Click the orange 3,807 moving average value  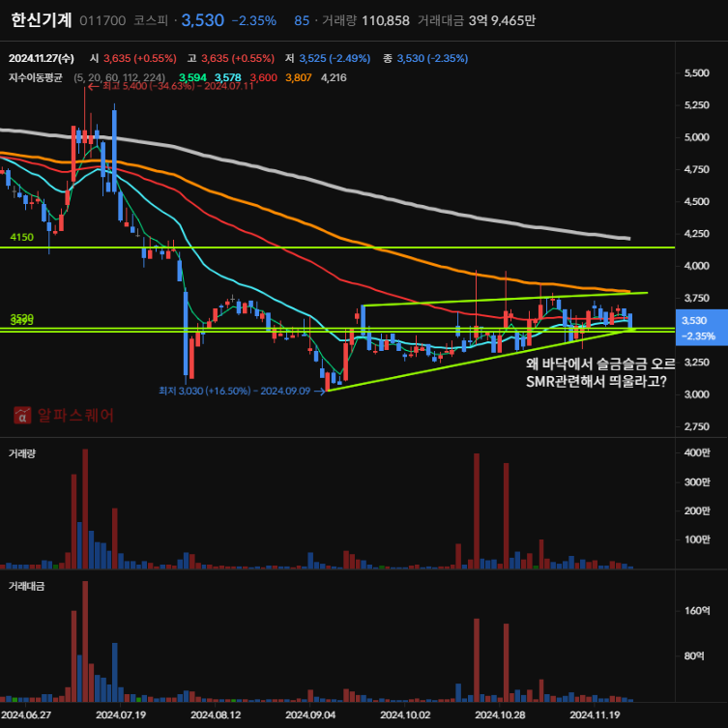[298, 77]
